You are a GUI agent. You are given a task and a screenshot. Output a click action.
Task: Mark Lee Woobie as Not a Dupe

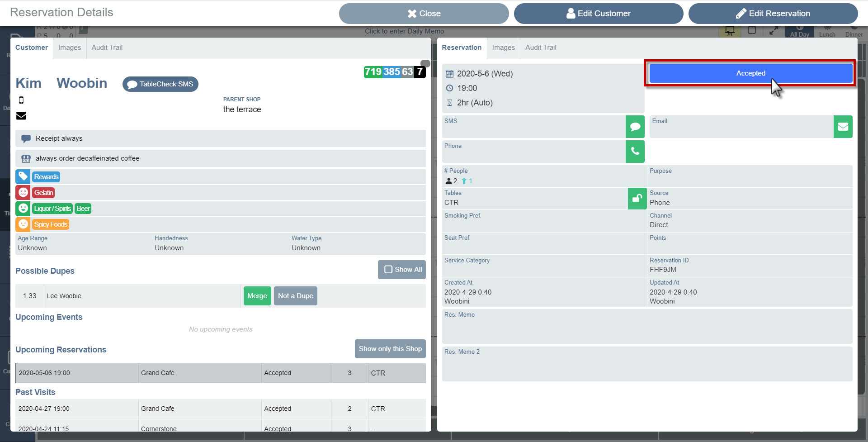296,296
